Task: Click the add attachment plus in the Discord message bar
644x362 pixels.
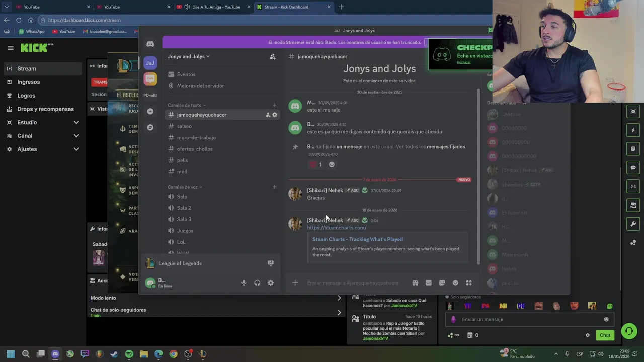Action: (x=295, y=283)
